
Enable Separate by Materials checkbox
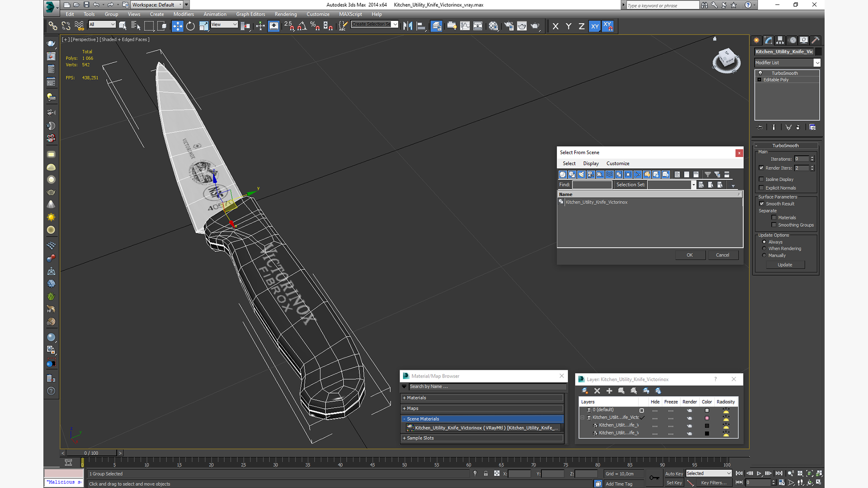point(774,218)
